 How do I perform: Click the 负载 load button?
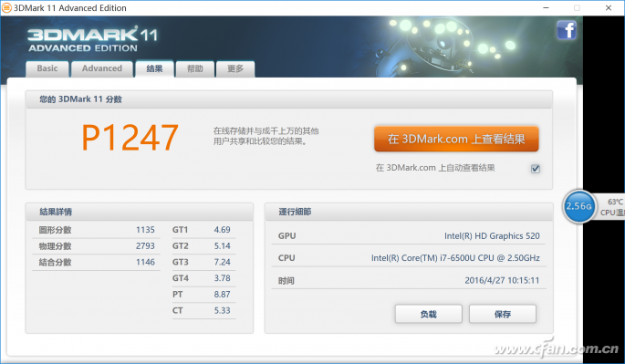(x=429, y=314)
